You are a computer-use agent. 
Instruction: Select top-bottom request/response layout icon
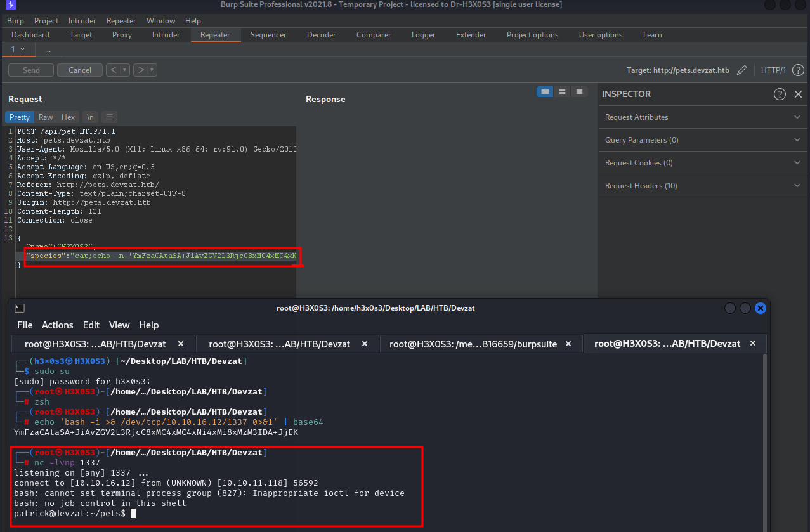coord(562,92)
